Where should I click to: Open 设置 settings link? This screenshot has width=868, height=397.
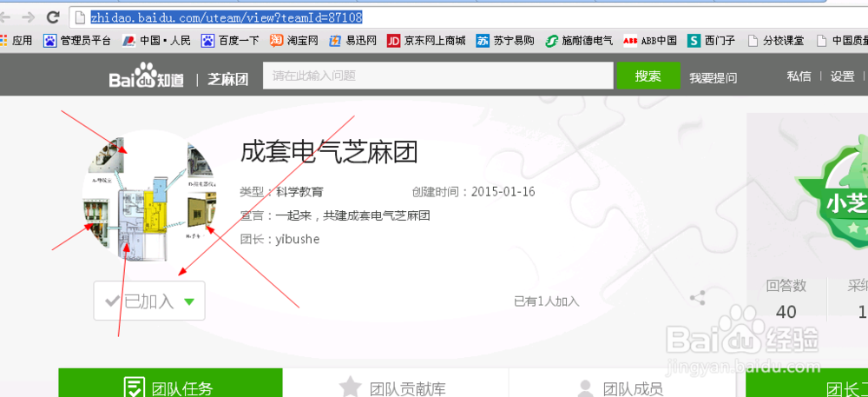tap(843, 76)
